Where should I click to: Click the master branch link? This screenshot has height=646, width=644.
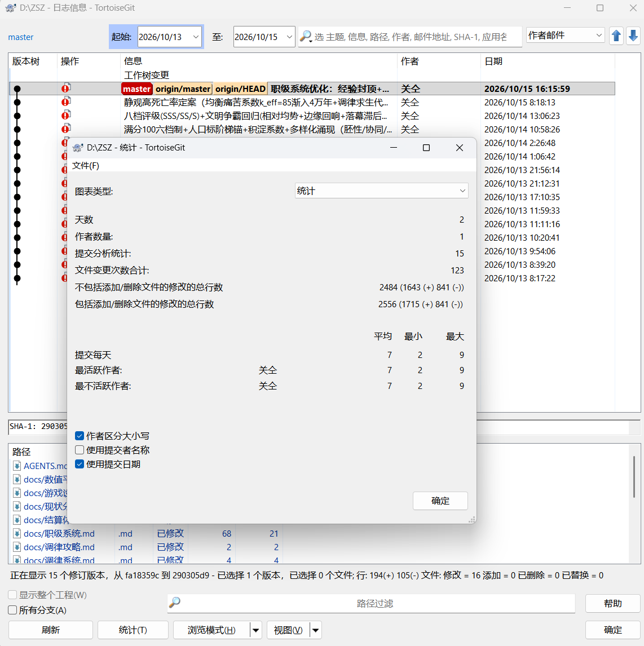click(x=21, y=37)
